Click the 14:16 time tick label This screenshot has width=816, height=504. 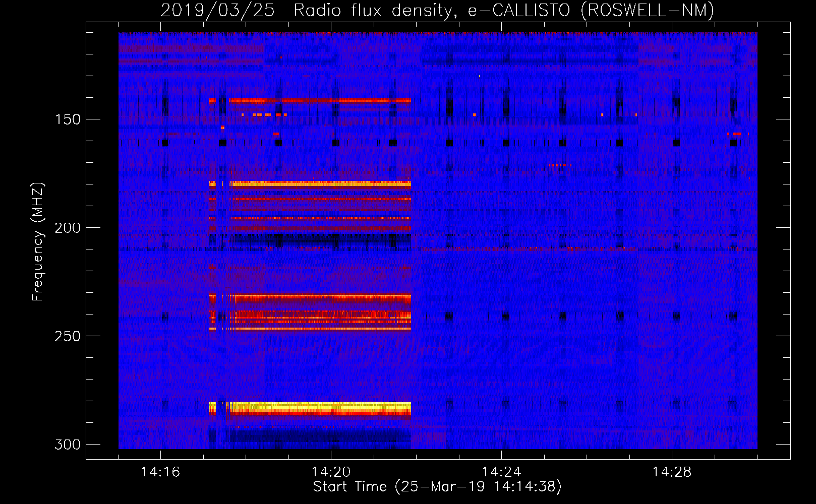click(x=160, y=472)
